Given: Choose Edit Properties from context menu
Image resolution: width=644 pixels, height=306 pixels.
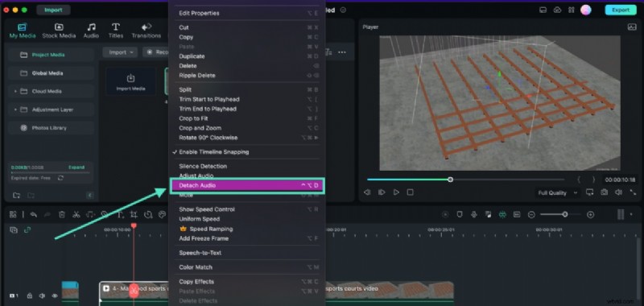Looking at the screenshot, I should pyautogui.click(x=247, y=13).
